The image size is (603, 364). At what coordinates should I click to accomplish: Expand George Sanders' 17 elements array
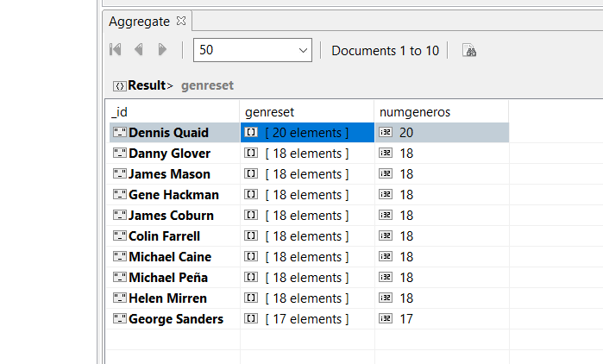pos(307,319)
